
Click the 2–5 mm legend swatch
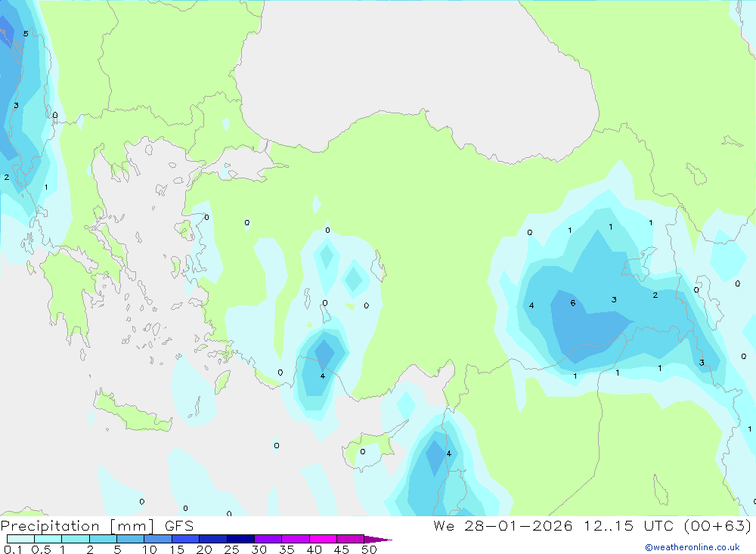[x=103, y=539]
